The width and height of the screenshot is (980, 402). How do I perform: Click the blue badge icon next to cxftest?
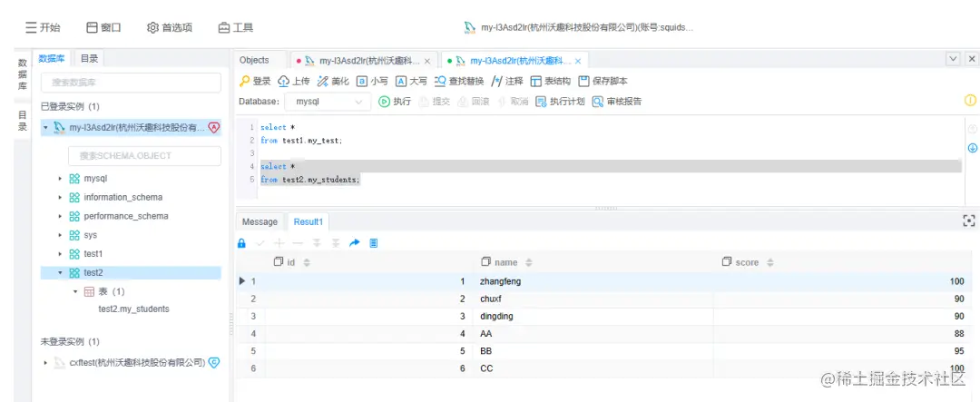(214, 362)
